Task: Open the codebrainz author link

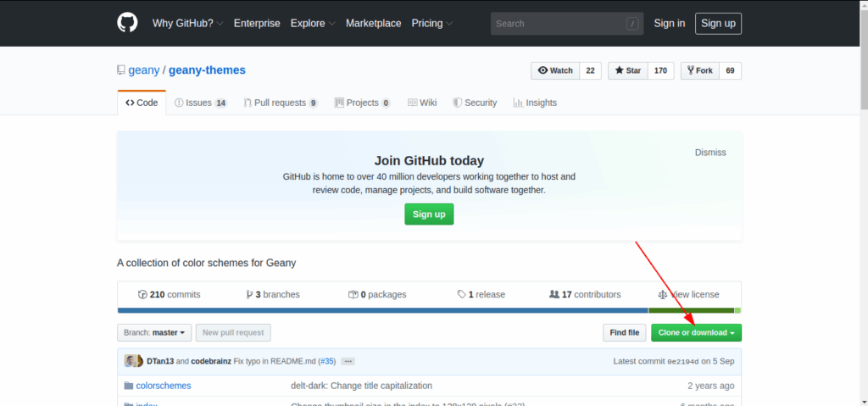Action: coord(211,361)
